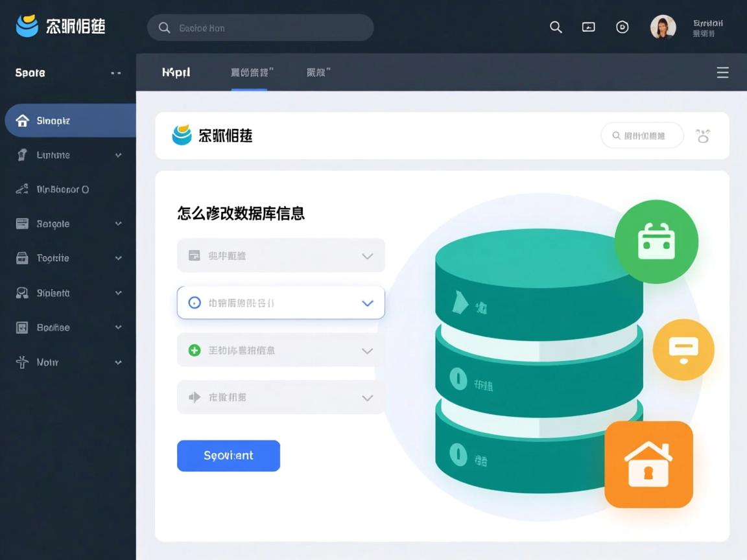Switch to the first navigation tab
This screenshot has width=747, height=560.
coord(176,73)
